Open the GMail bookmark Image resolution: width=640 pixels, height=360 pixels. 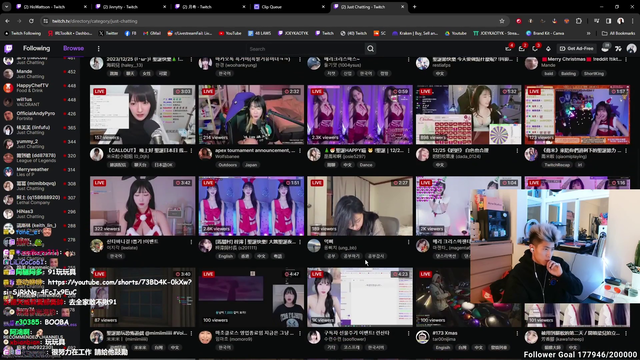click(152, 33)
